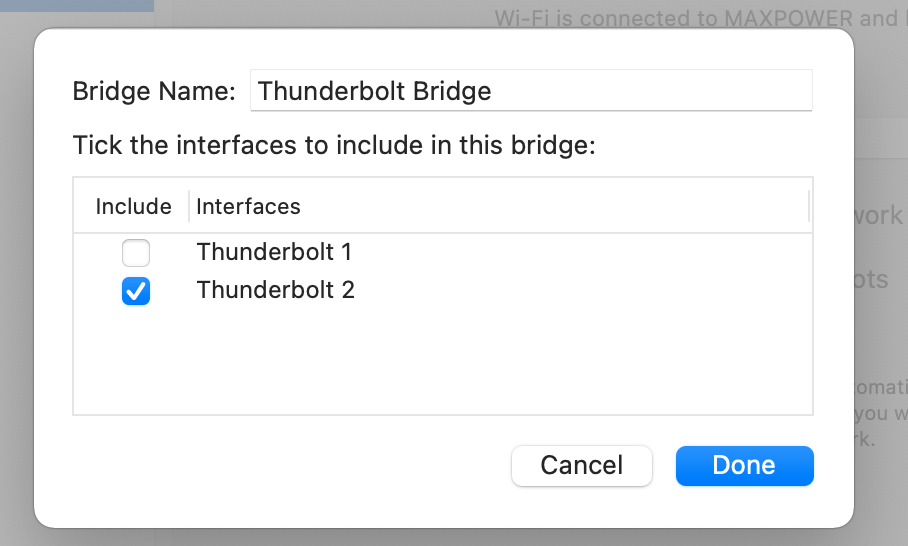This screenshot has height=546, width=908.
Task: Tick the Thunderbolt 1 include checkbox
Action: [135, 252]
